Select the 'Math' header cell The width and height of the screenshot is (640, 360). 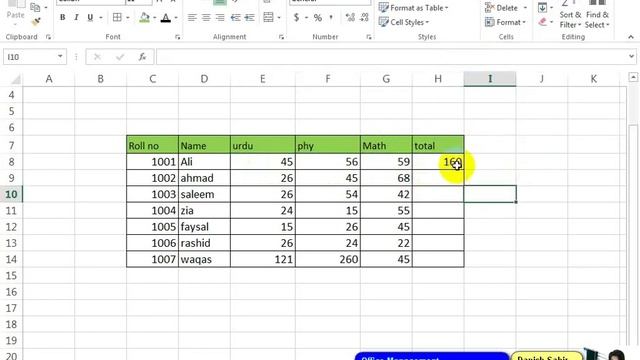pyautogui.click(x=386, y=145)
